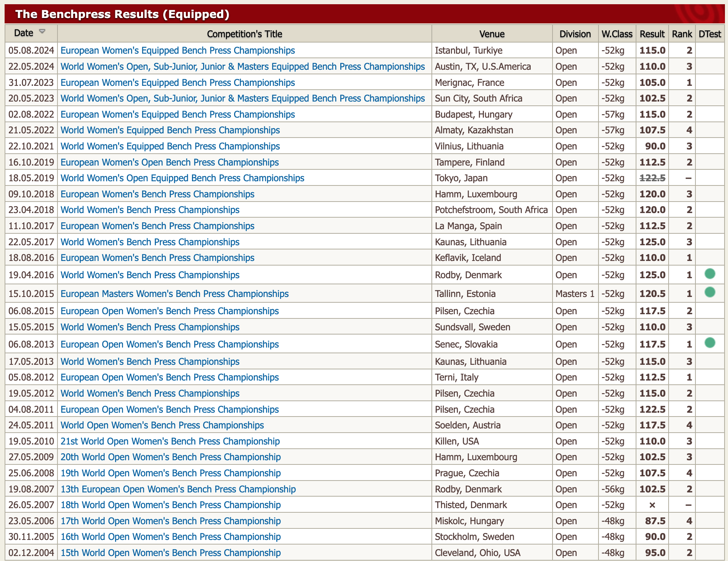Open 22.05.2024 World Women's Open Championships link
Image resolution: width=728 pixels, height=561 pixels.
(x=243, y=67)
